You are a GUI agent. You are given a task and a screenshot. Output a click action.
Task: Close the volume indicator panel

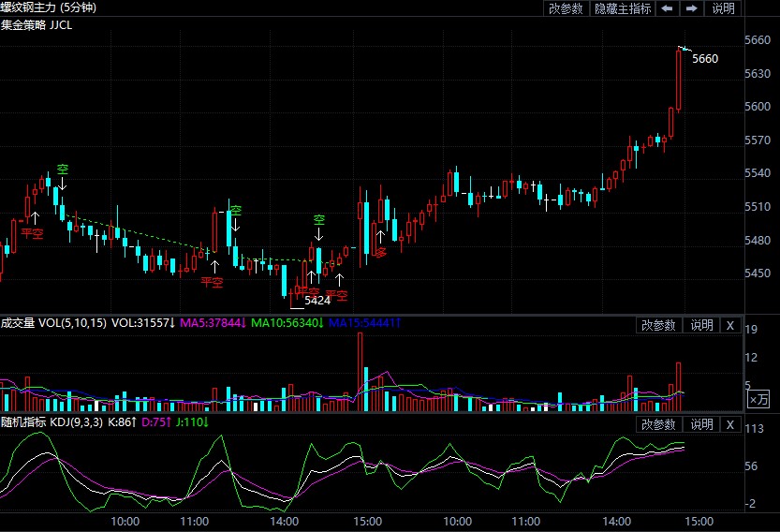coord(730,325)
